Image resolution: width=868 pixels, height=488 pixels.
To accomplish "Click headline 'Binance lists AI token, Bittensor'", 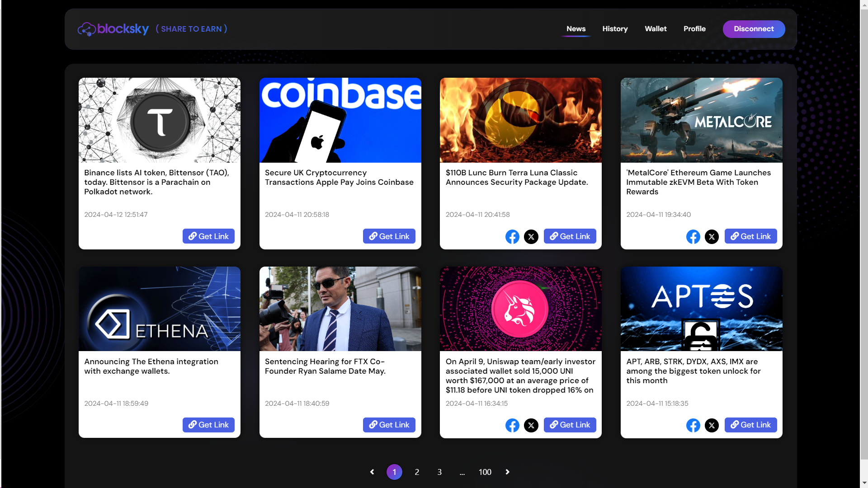I will point(157,182).
